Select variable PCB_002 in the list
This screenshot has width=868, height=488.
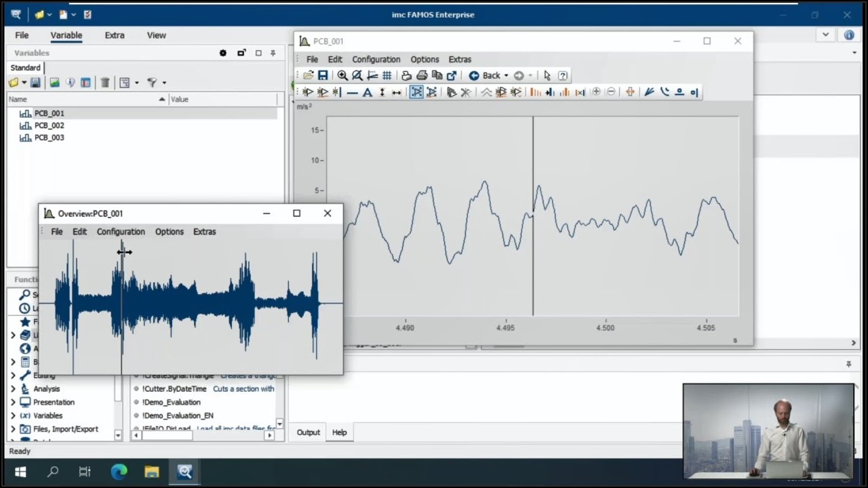tap(50, 125)
